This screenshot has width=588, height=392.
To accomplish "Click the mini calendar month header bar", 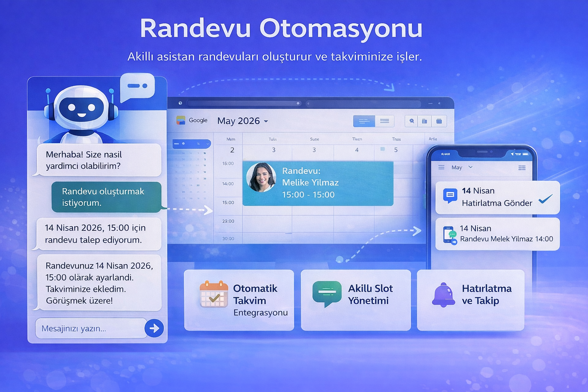I will [191, 144].
